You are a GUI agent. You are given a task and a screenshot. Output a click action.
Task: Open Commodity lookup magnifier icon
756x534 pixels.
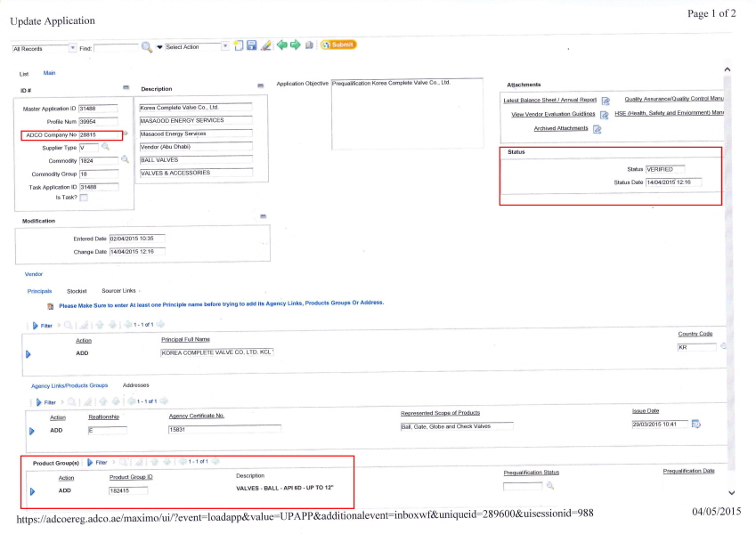126,160
